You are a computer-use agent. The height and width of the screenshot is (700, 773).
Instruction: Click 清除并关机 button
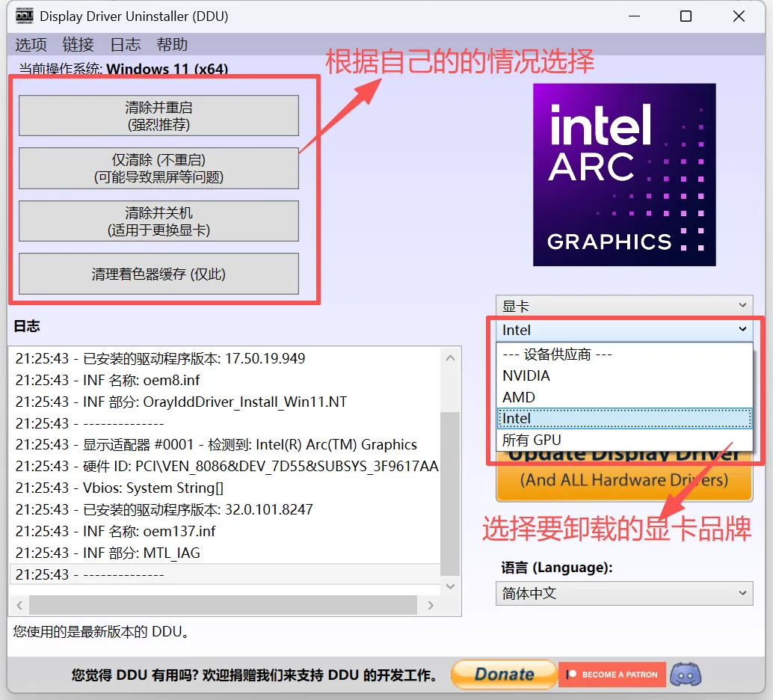pos(158,221)
